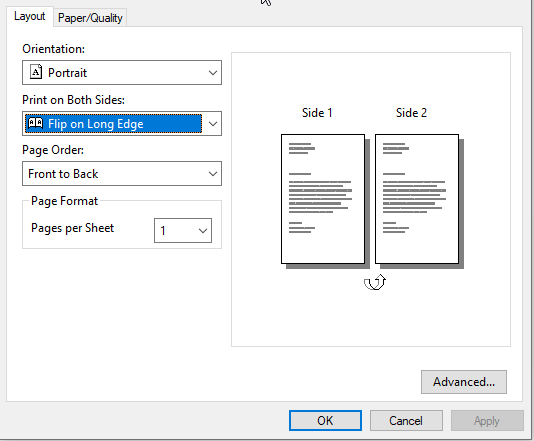The width and height of the screenshot is (534, 441).
Task: Click the Side 2 label in preview
Action: point(411,113)
